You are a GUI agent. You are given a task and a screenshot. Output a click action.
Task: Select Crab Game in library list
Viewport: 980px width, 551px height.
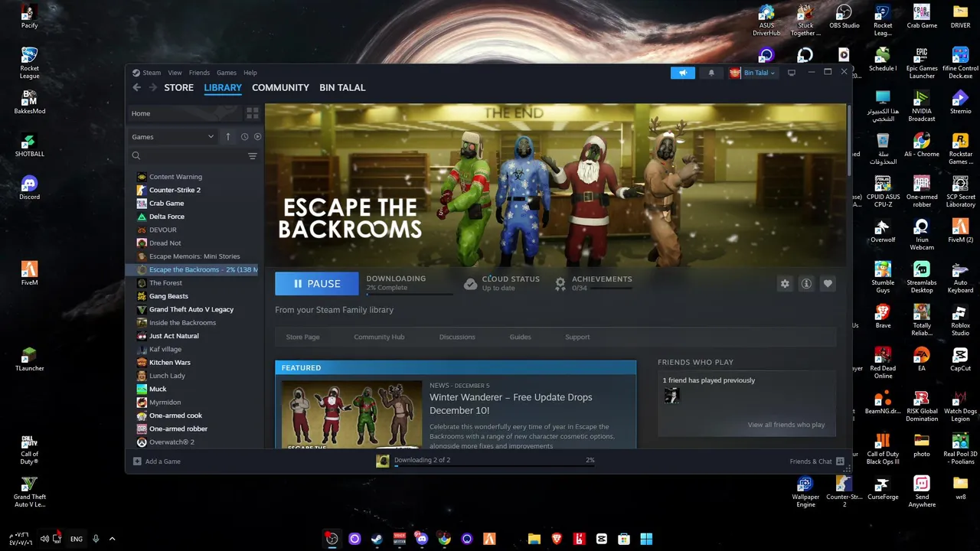click(166, 204)
